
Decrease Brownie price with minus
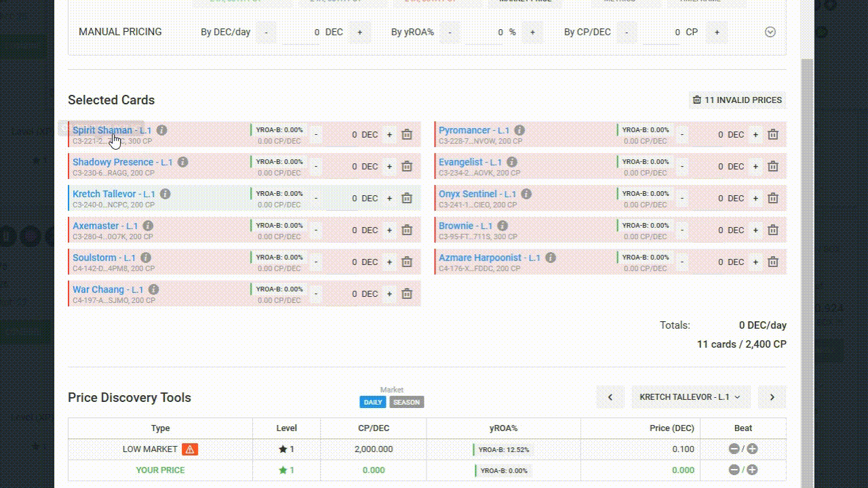[x=682, y=230]
